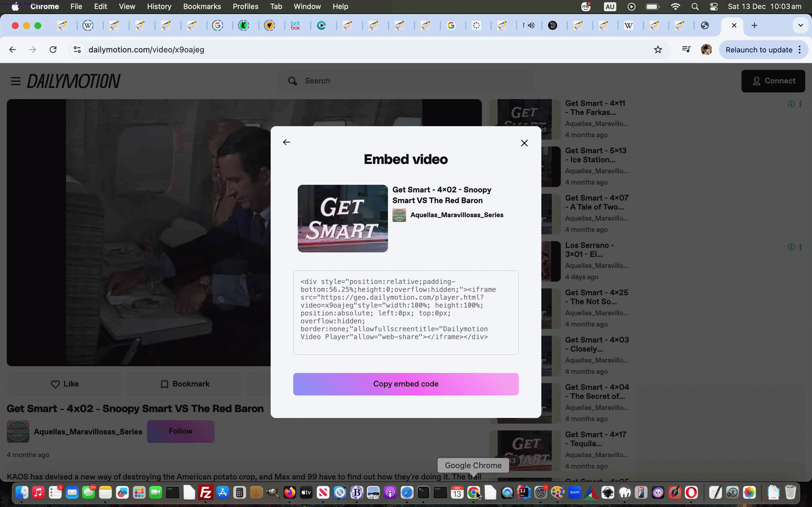Open media controls icon in Chrome toolbar

[x=686, y=50]
